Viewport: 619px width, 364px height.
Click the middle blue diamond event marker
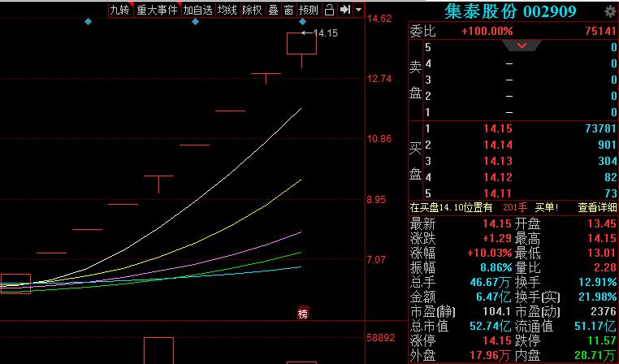tap(195, 22)
